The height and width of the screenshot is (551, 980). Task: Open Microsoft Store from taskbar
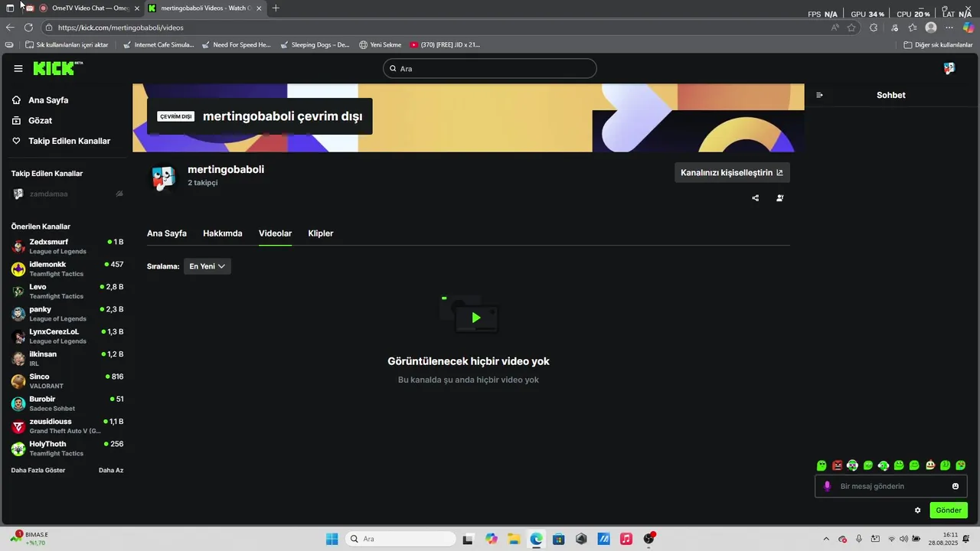[x=558, y=539]
